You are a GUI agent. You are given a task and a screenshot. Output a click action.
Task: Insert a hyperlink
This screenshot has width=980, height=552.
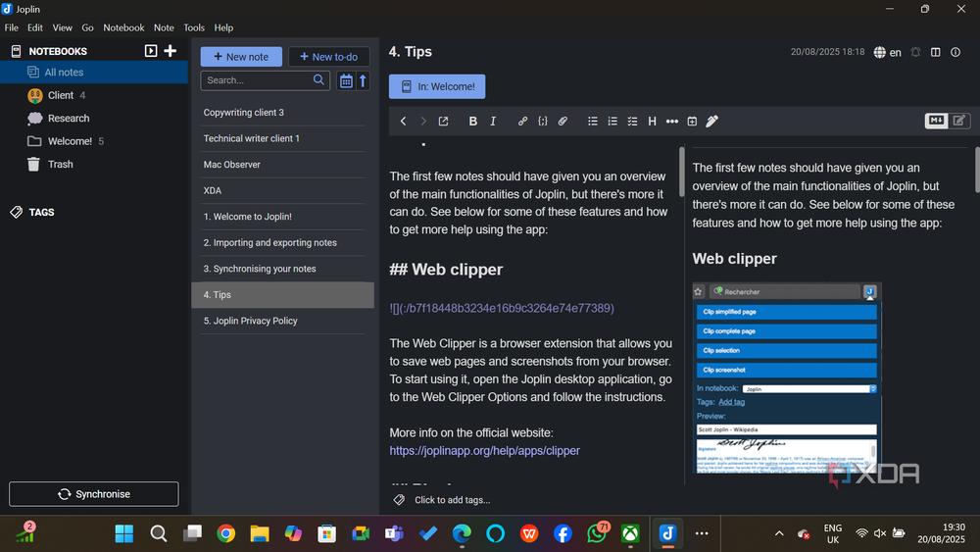[522, 122]
